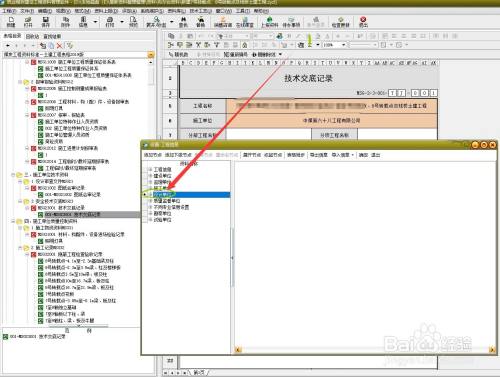This screenshot has height=377, width=500.
Task: Select the 表格目录 tab
Action: [12, 36]
